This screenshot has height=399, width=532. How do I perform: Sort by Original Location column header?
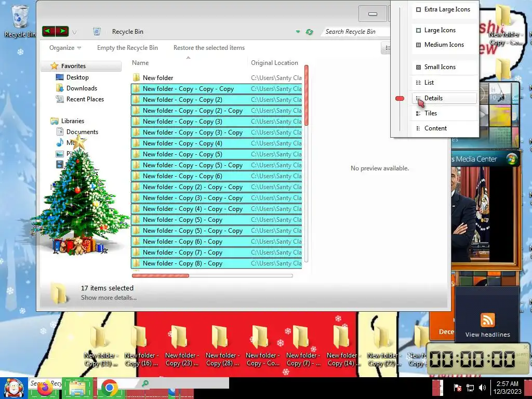[274, 63]
